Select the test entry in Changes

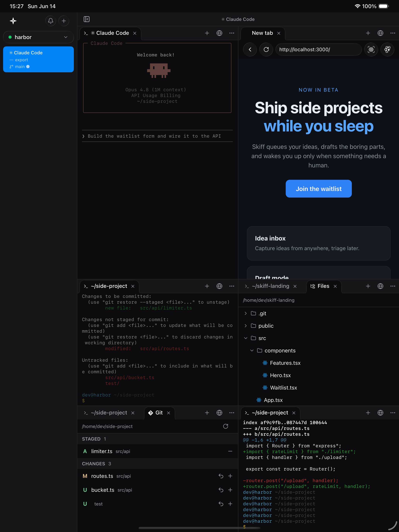pyautogui.click(x=158, y=504)
